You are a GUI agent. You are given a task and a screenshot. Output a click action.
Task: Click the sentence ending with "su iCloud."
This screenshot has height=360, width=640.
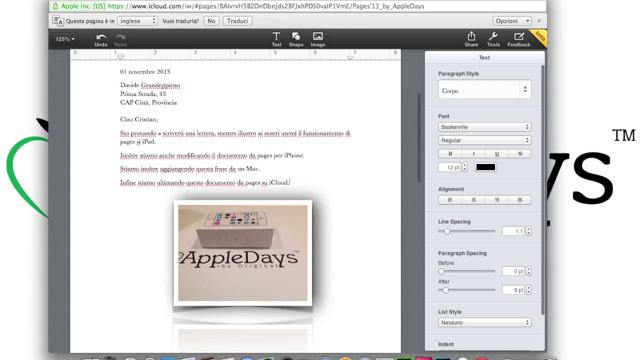[x=204, y=182]
